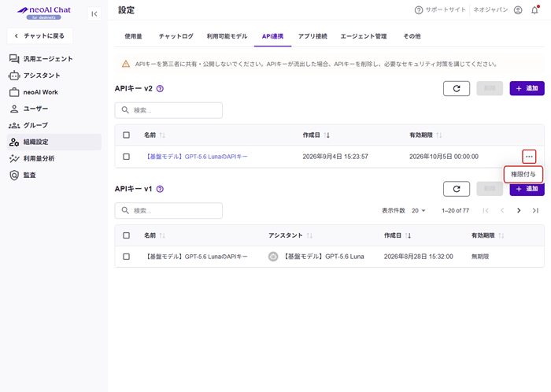Open 汎用エージェント in the sidebar
This screenshot has height=392, width=551.
[x=54, y=59]
